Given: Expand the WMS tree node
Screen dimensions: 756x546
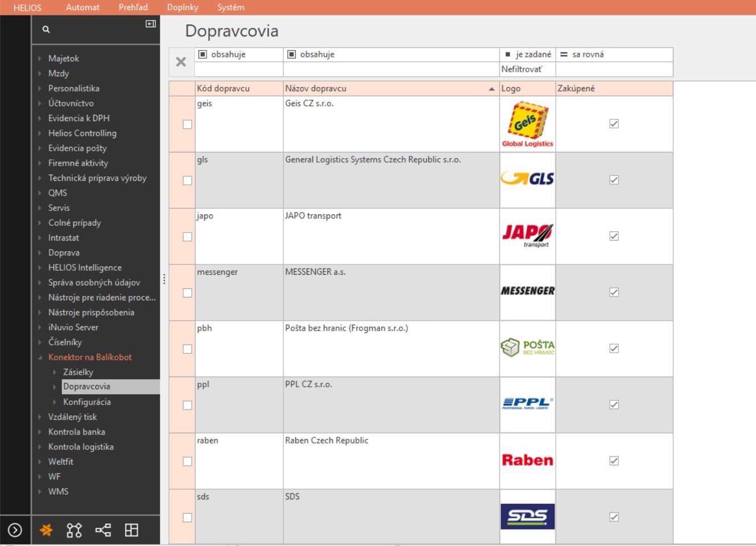Looking at the screenshot, I should 40,491.
